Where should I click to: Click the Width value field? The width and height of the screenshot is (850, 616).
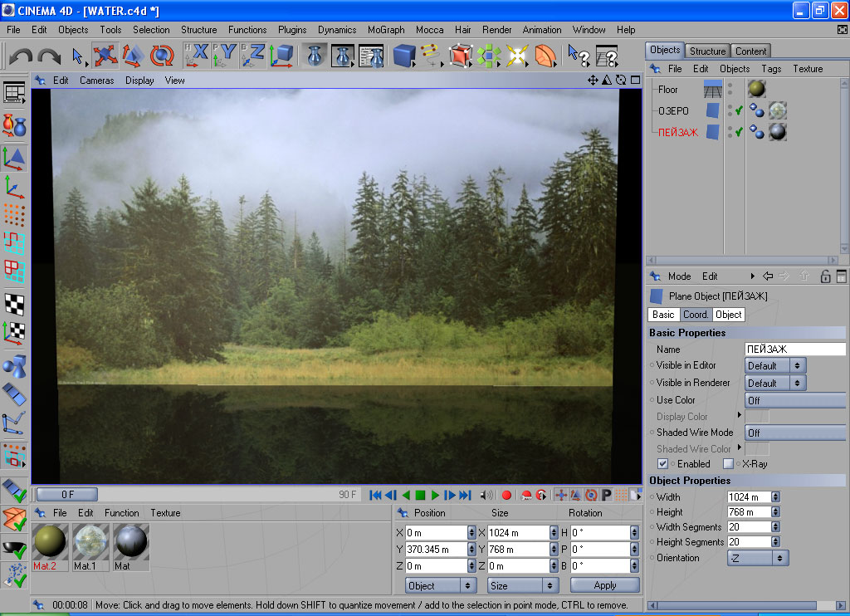tap(749, 496)
